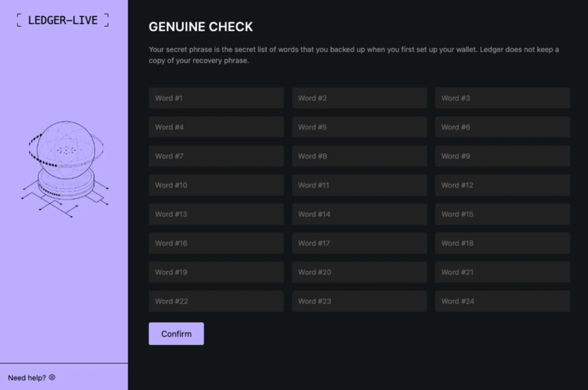Image resolution: width=588 pixels, height=390 pixels.
Task: Click the Ledger-Live logo
Action: pyautogui.click(x=63, y=20)
